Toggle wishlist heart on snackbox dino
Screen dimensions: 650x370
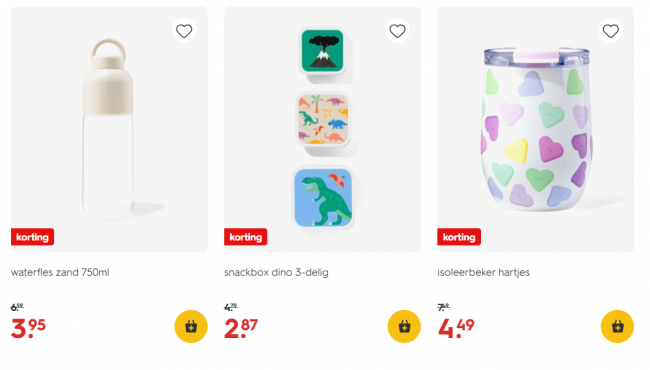tap(397, 31)
